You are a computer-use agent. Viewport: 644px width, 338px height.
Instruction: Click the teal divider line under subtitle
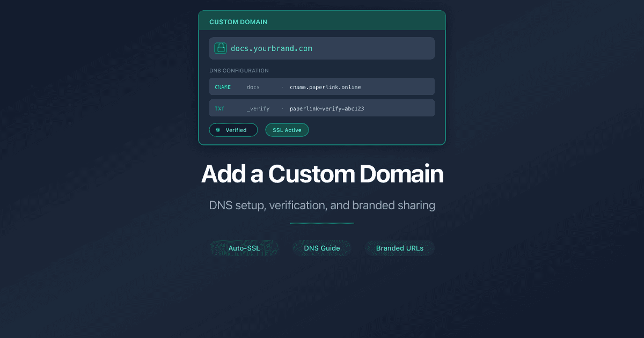[x=322, y=223]
